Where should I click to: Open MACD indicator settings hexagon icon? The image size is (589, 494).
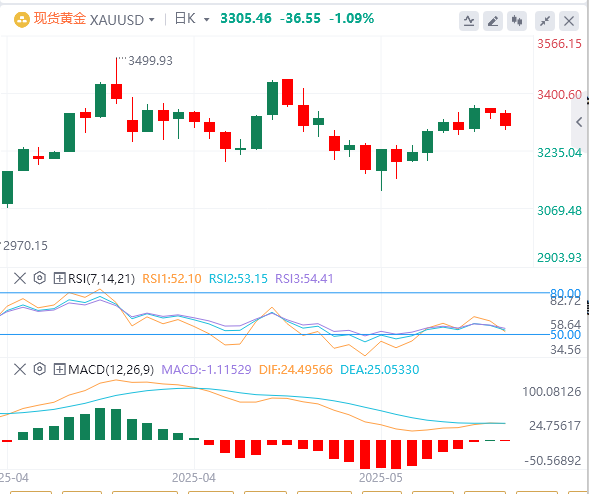pyautogui.click(x=39, y=369)
